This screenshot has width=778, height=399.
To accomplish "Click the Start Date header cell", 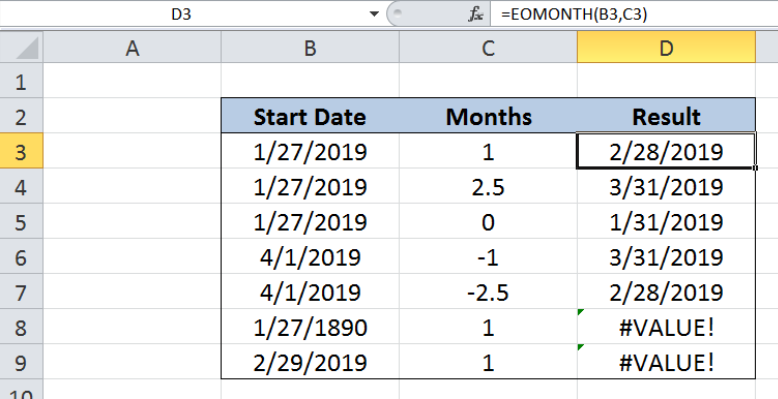I will coord(310,116).
